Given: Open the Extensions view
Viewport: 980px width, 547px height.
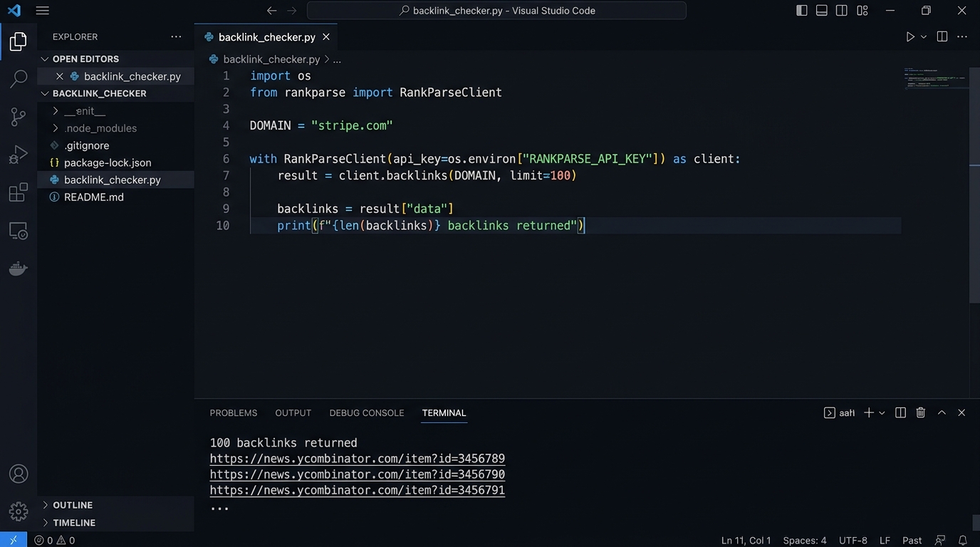Looking at the screenshot, I should (19, 193).
